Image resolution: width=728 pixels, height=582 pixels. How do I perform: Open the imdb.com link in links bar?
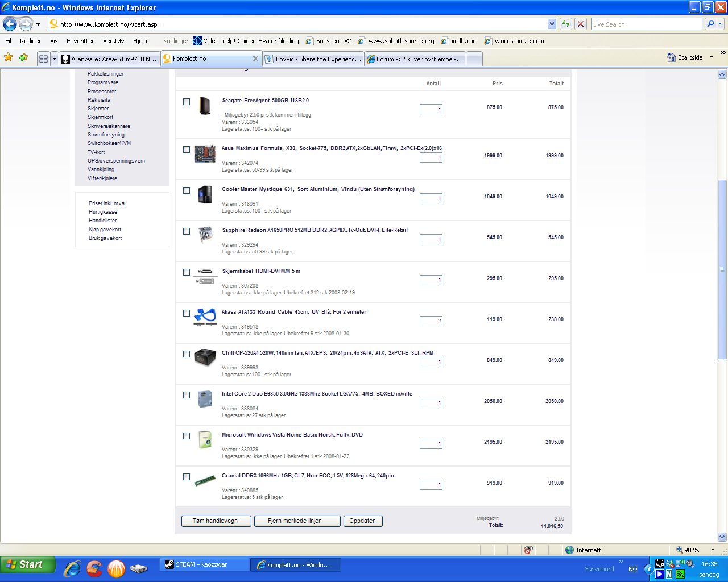point(459,41)
